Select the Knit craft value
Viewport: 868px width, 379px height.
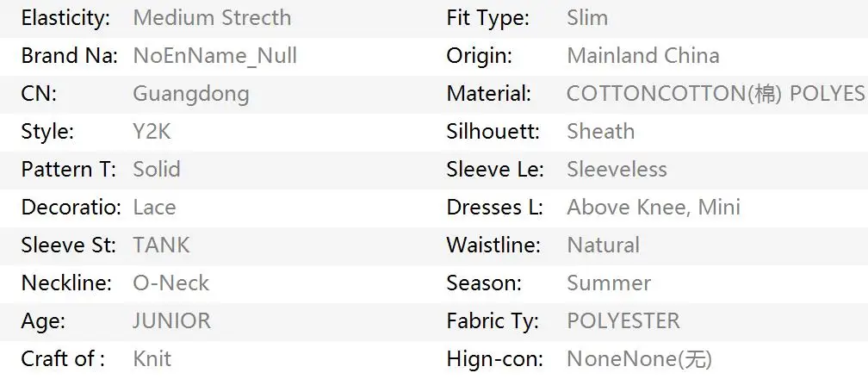(x=152, y=359)
